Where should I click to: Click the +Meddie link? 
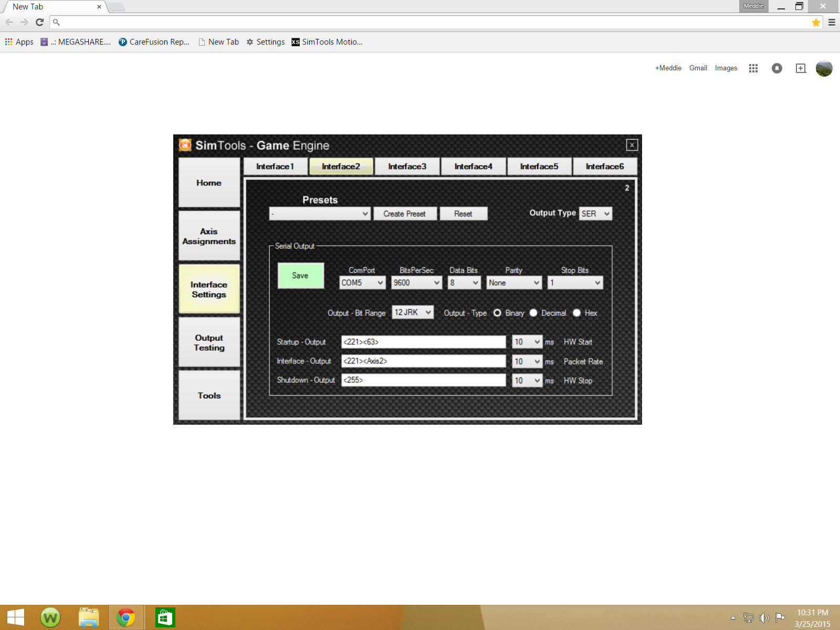tap(668, 68)
